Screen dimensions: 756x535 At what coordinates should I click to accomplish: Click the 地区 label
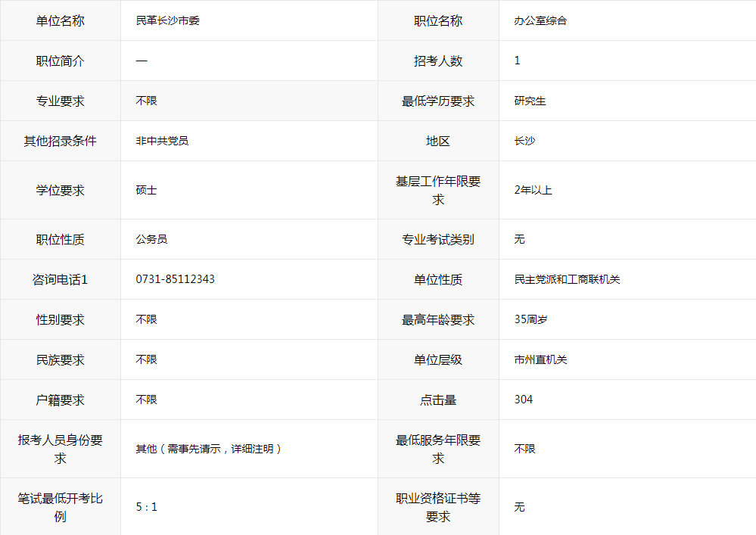[x=438, y=141]
